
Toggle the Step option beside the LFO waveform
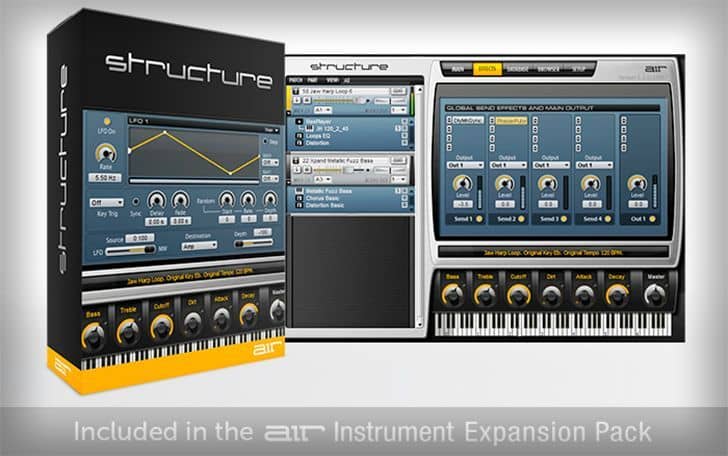click(266, 141)
